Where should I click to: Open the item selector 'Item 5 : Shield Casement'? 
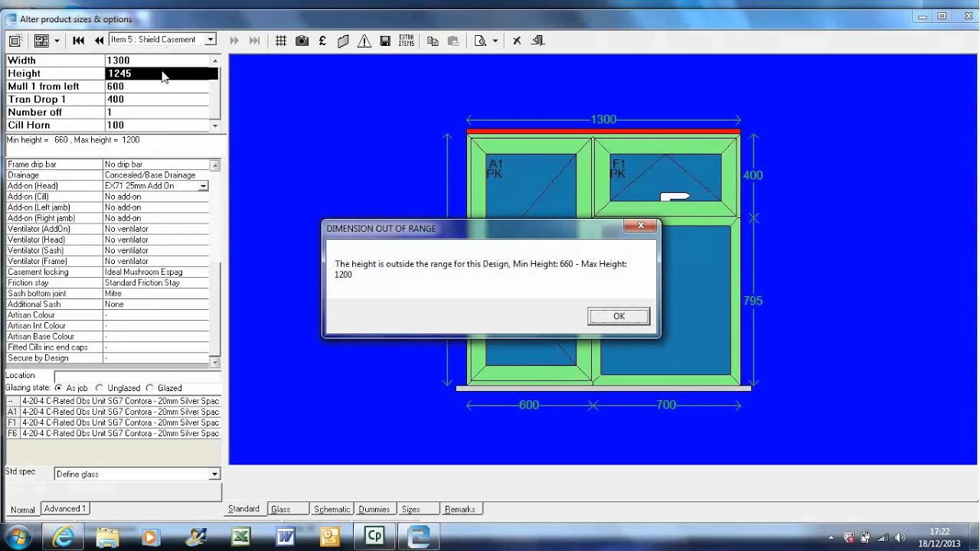click(162, 39)
